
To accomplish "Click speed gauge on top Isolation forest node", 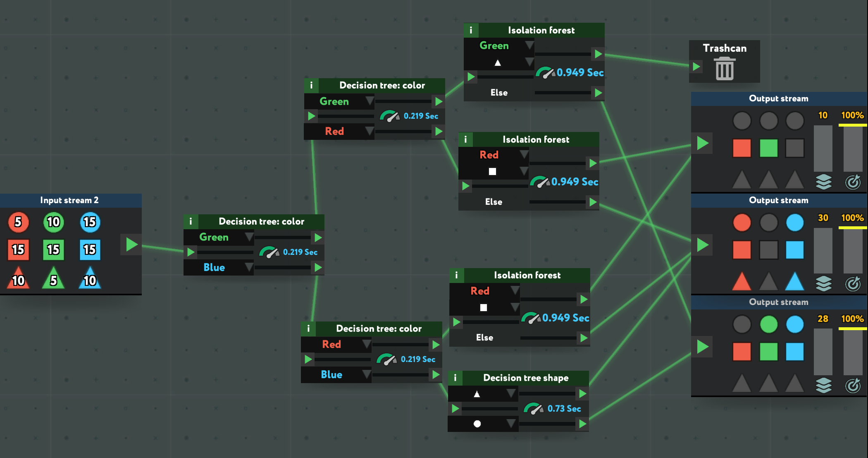I will pos(546,73).
